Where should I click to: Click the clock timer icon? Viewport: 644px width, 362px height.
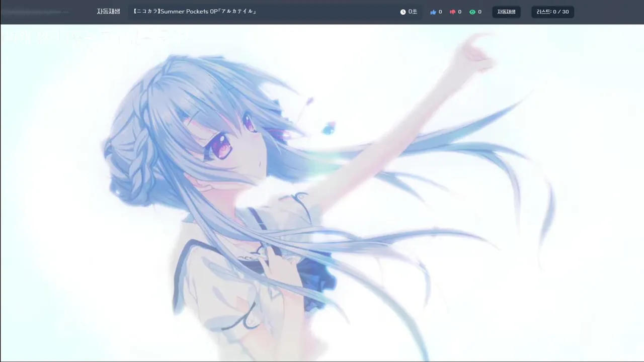click(x=403, y=12)
